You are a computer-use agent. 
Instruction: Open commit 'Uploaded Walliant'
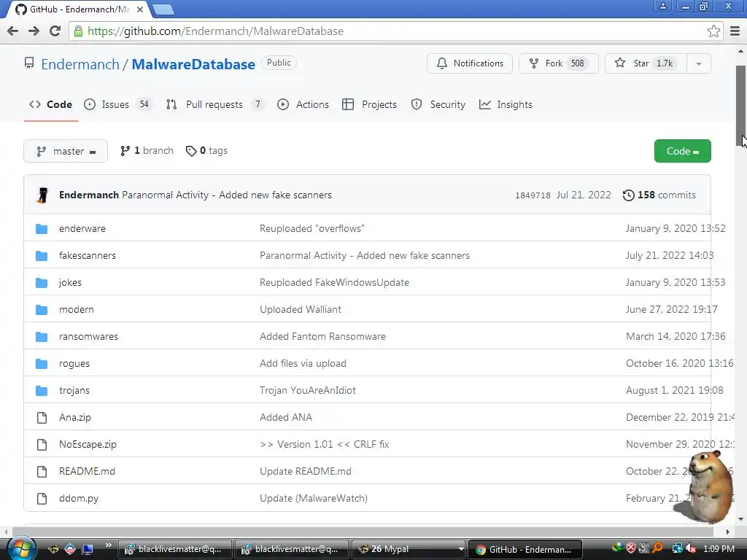(300, 309)
